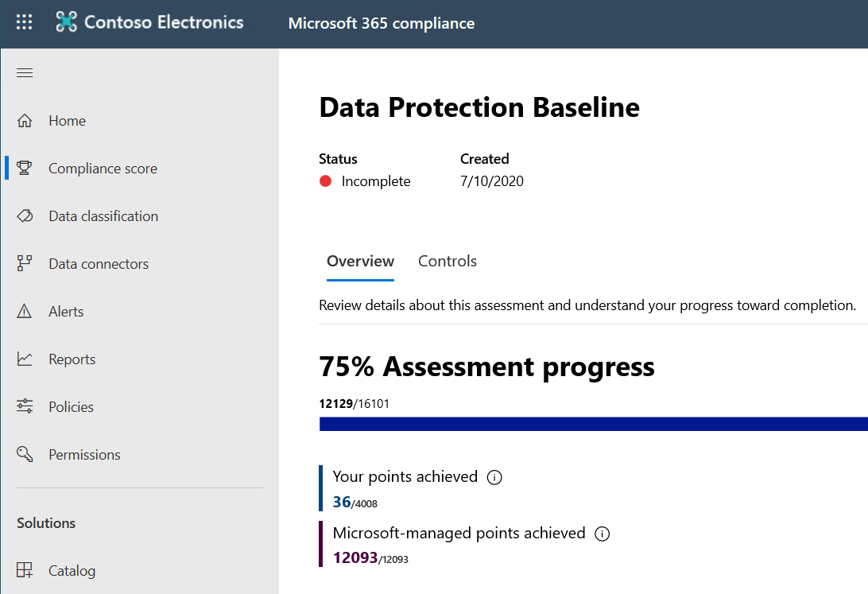Viewport: 868px width, 594px height.
Task: Click the 36/4008 points value
Action: coord(355,502)
